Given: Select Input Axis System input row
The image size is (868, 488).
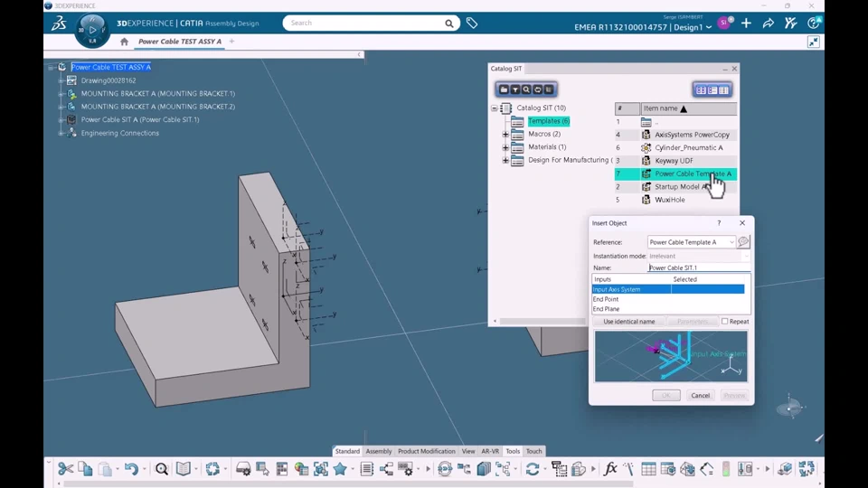Looking at the screenshot, I should (x=668, y=289).
